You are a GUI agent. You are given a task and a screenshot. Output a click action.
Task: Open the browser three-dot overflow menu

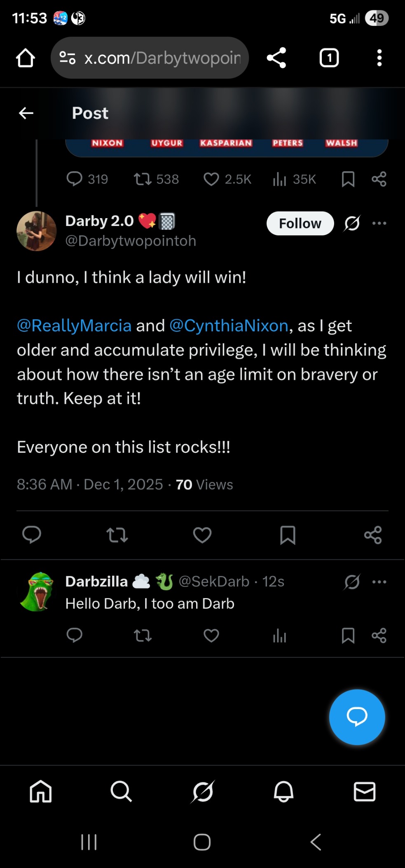pos(379,58)
